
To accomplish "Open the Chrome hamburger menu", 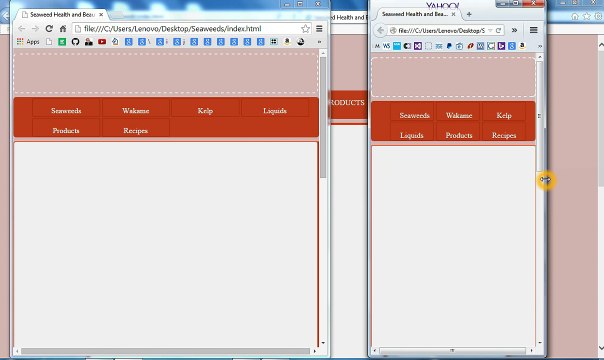I will click(x=319, y=28).
